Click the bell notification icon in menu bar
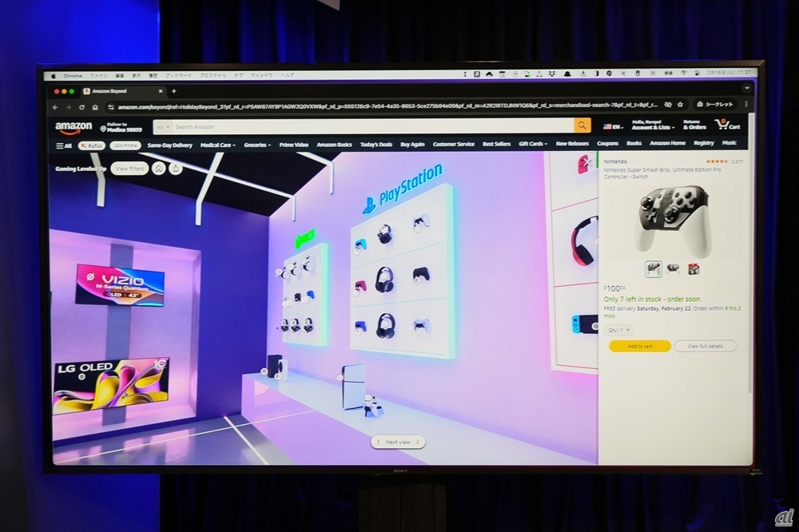 click(x=567, y=73)
